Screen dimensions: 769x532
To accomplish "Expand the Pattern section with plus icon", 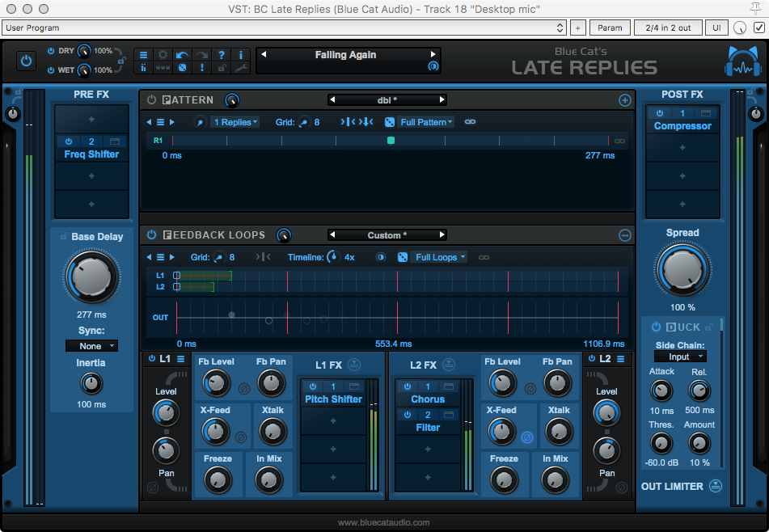I will 624,100.
